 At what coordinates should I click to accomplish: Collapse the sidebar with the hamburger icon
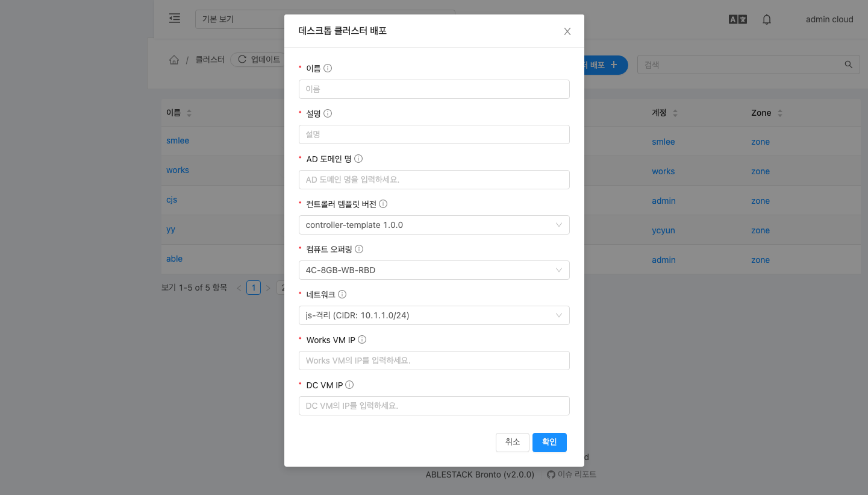[x=174, y=18]
